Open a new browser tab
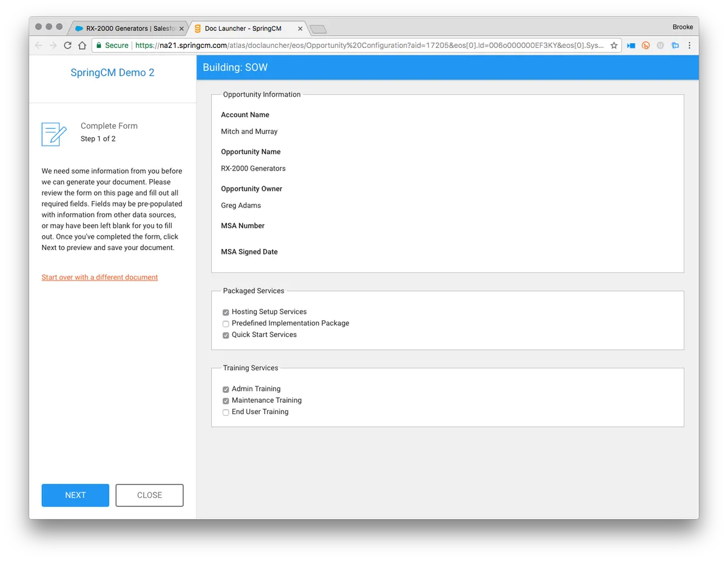 pyautogui.click(x=318, y=29)
